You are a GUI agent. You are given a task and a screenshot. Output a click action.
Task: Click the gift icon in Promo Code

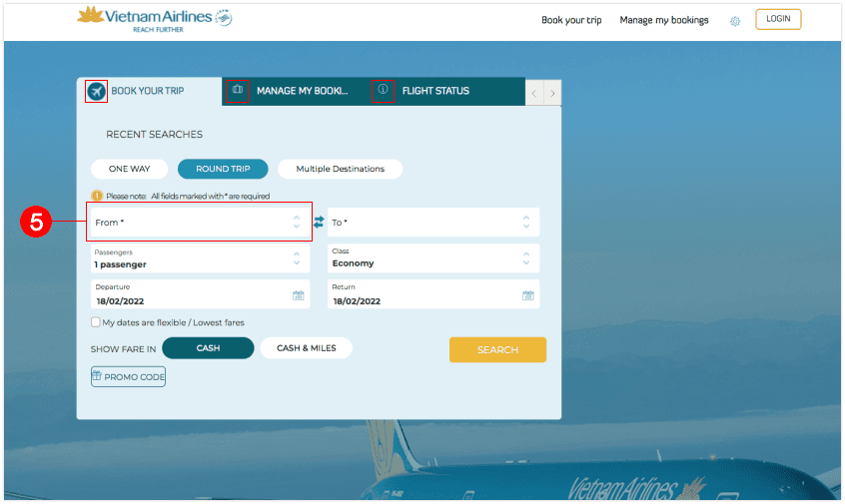point(97,376)
